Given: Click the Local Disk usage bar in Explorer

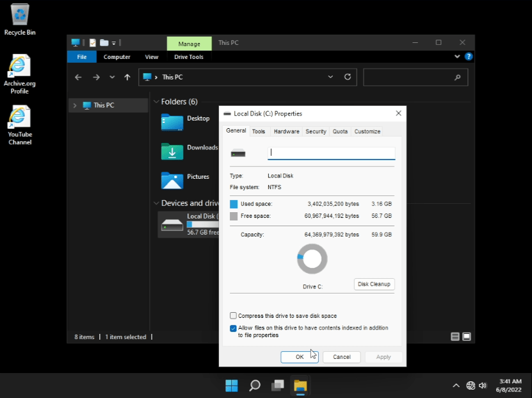Looking at the screenshot, I should point(203,224).
